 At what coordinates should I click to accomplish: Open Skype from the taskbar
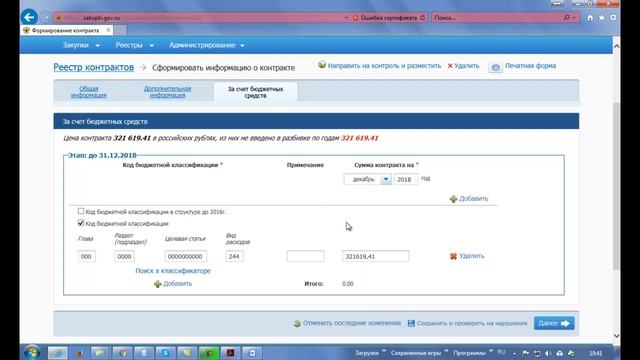tap(165, 353)
